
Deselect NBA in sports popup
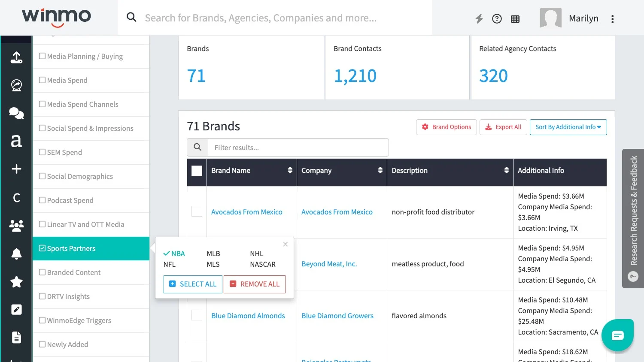point(174,253)
